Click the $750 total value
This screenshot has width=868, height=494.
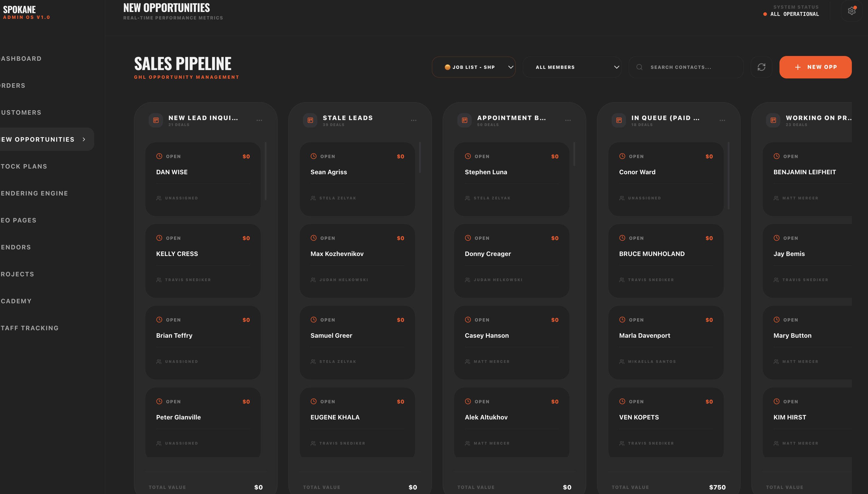(x=717, y=487)
